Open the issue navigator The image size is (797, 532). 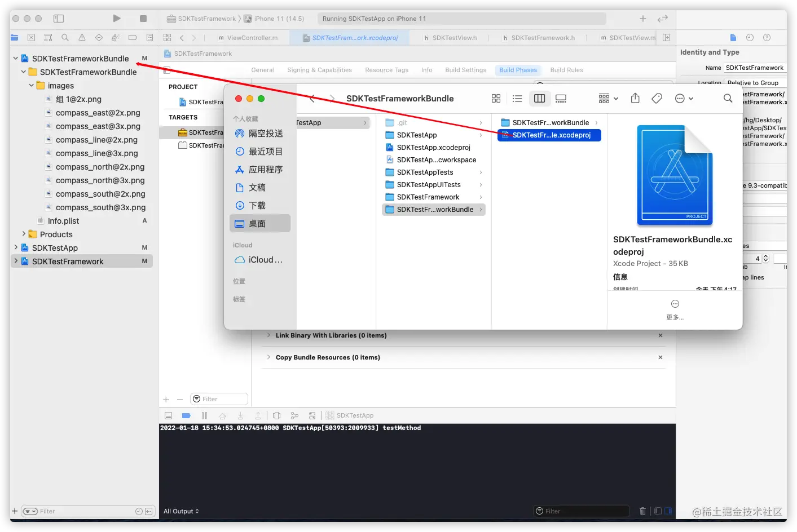[82, 38]
